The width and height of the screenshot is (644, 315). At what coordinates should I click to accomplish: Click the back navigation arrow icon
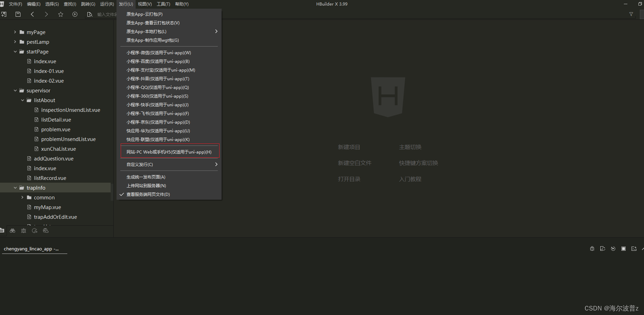pos(32,14)
